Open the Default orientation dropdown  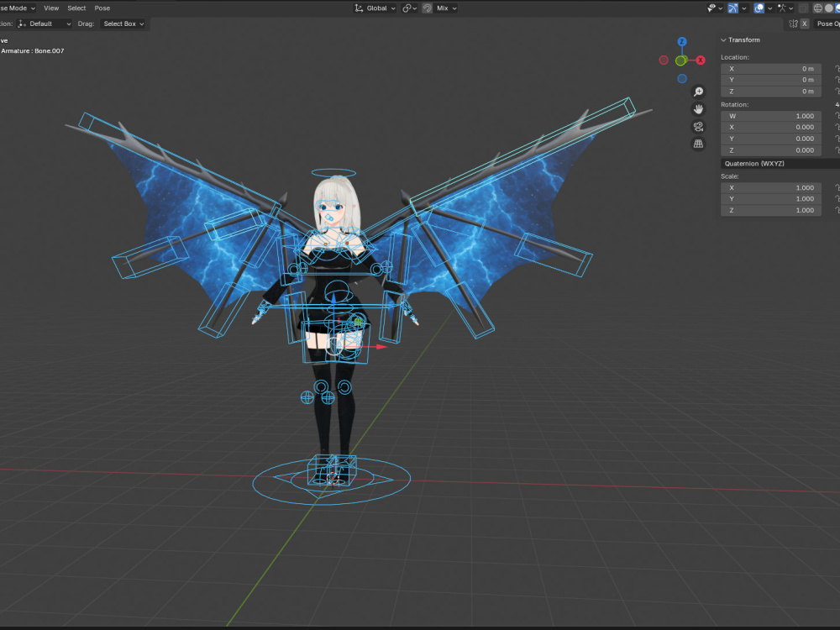[44, 24]
